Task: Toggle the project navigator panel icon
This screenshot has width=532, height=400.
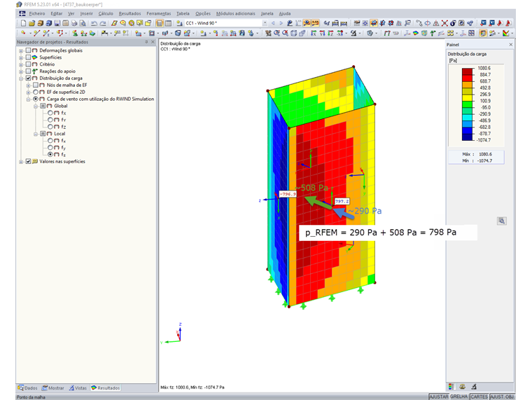Action: tap(160, 23)
